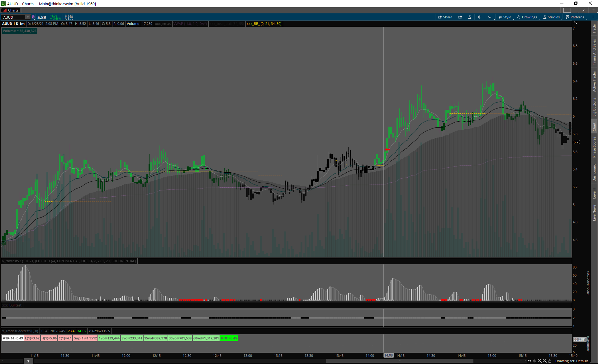Click the pin window icon
This screenshot has width=598, height=364.
[584, 10]
